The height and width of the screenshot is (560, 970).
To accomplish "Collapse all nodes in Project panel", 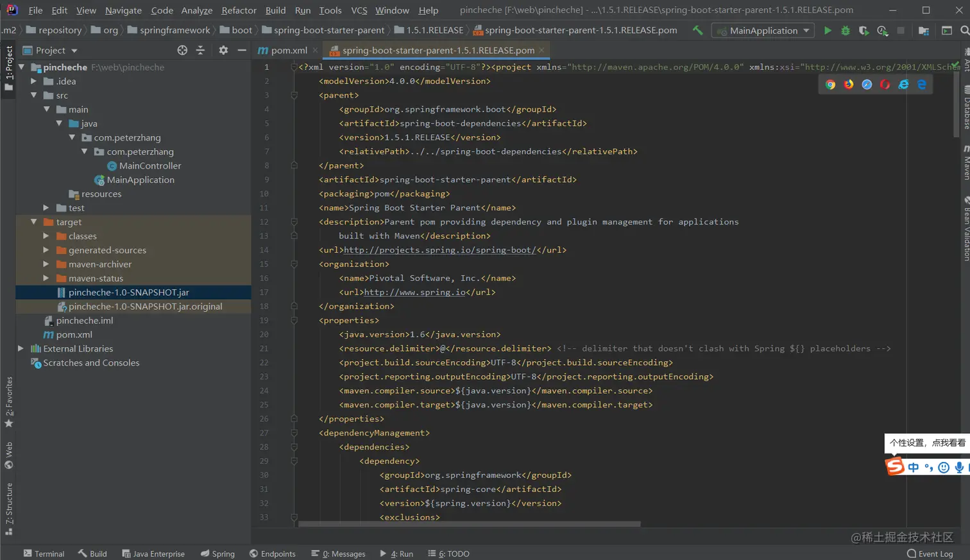I will tap(200, 50).
